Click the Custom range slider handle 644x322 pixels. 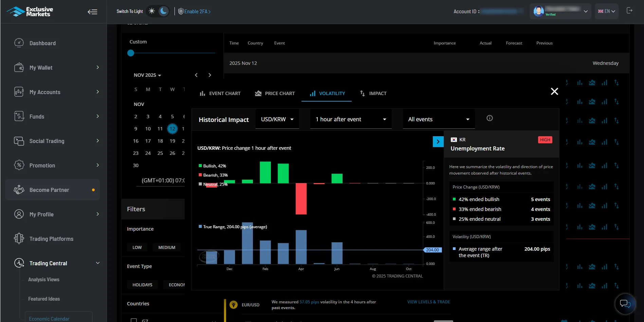click(x=131, y=53)
